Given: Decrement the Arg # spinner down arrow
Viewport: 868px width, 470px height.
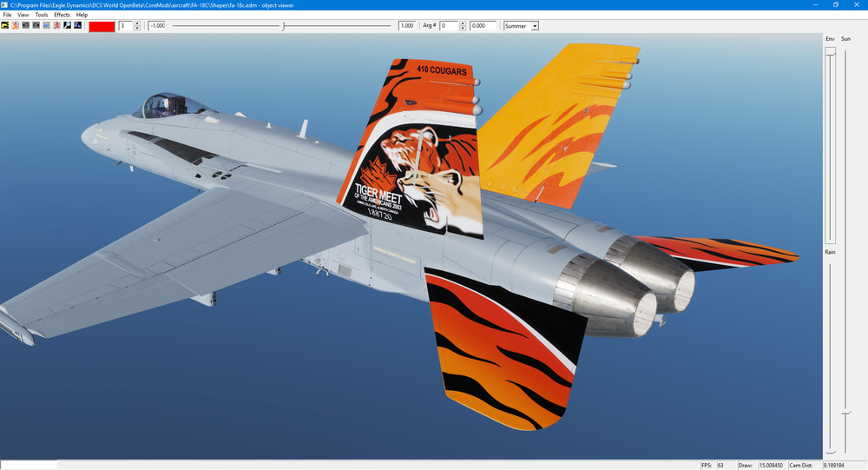Looking at the screenshot, I should pos(463,28).
